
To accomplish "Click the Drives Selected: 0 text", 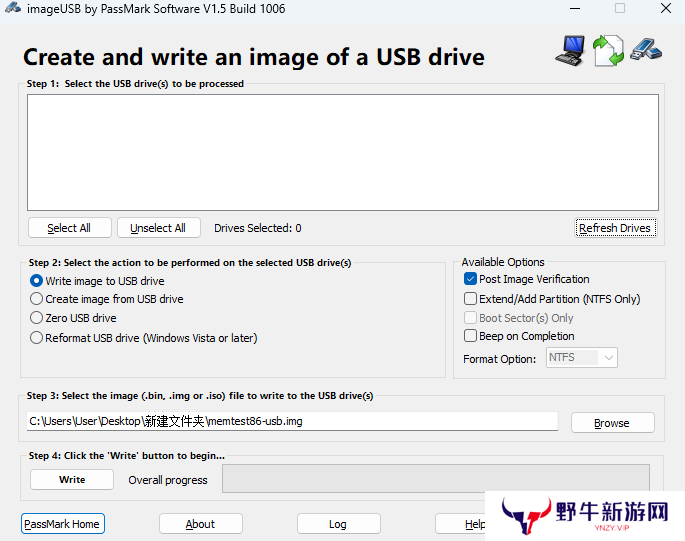I will 258,228.
